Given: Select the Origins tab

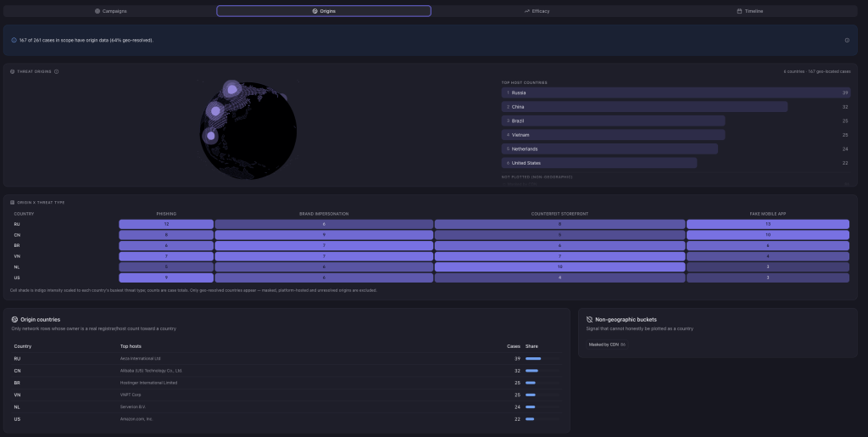Looking at the screenshot, I should click(x=324, y=11).
